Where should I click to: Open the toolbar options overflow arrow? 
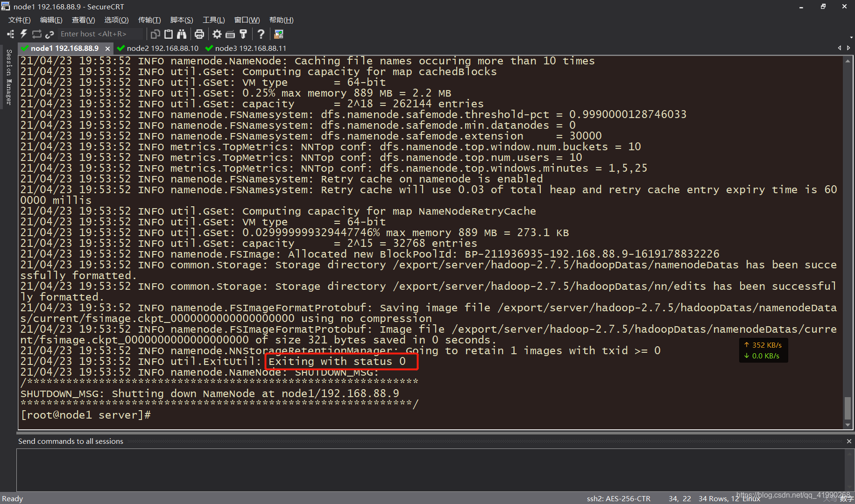(851, 37)
